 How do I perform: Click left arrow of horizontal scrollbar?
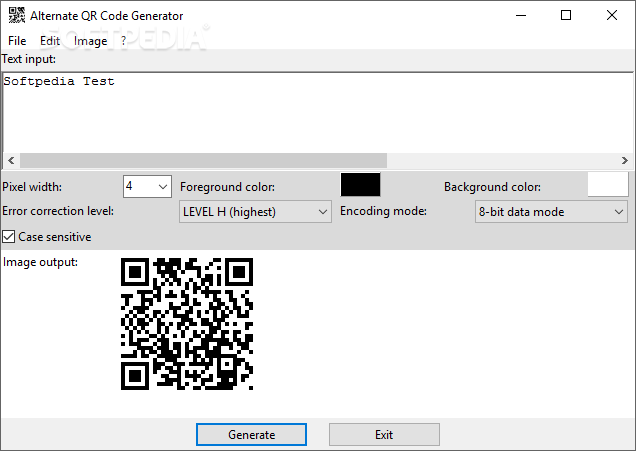tap(11, 161)
